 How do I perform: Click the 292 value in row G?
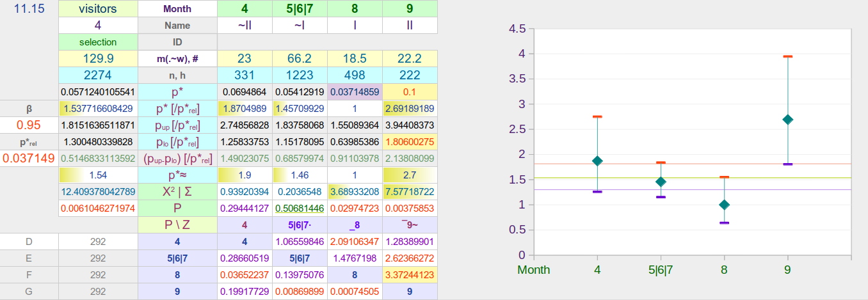tap(98, 291)
